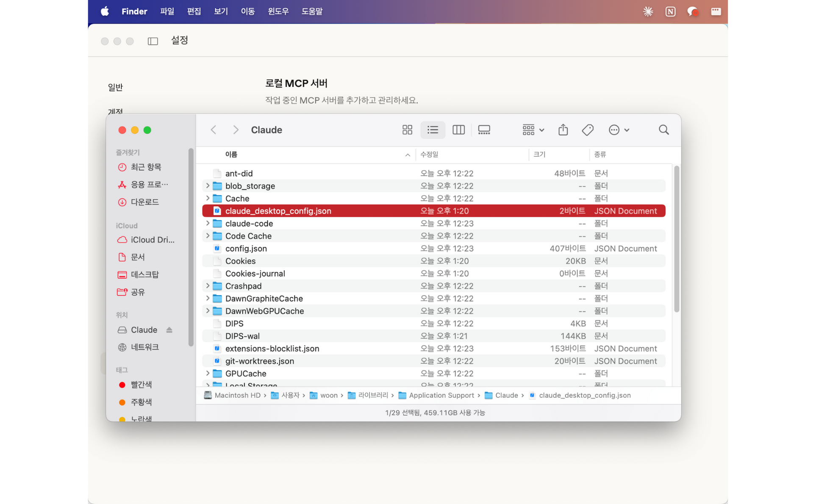Click Application Support in the path bar
Screen dimensions: 816x504
point(441,395)
